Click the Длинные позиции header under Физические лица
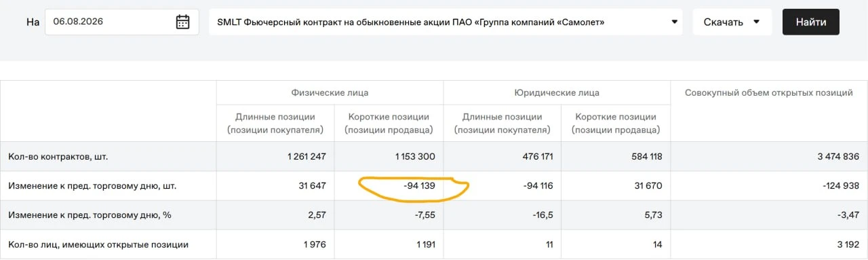868x260 pixels. [x=275, y=123]
